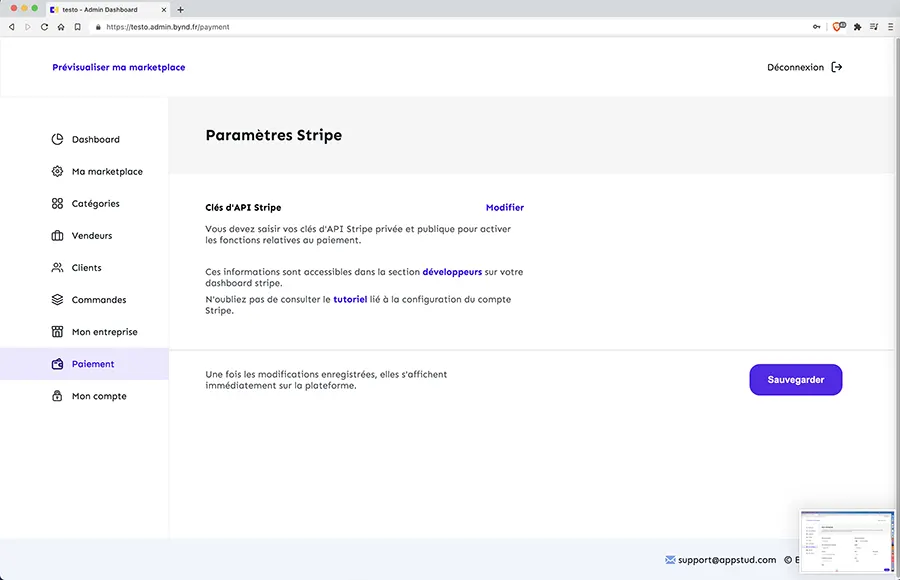Click the Dashboard pie chart icon
900x580 pixels.
pyautogui.click(x=57, y=140)
